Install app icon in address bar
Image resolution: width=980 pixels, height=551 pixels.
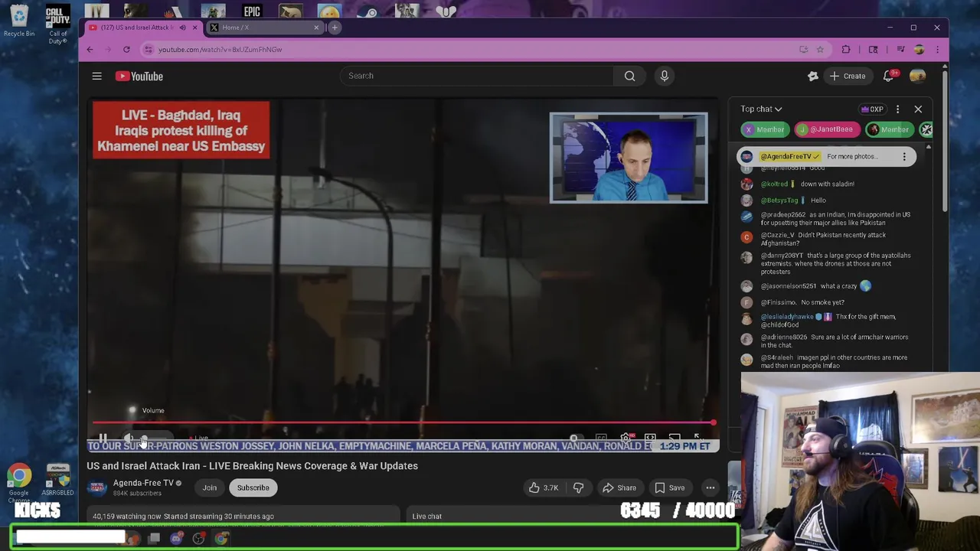coord(803,50)
